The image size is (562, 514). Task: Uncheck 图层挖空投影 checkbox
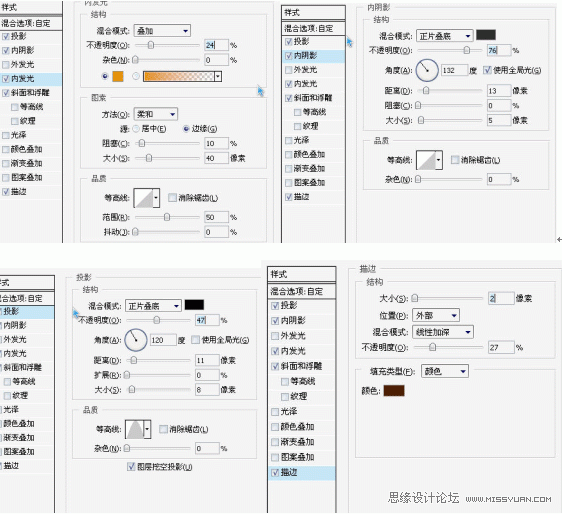point(131,467)
